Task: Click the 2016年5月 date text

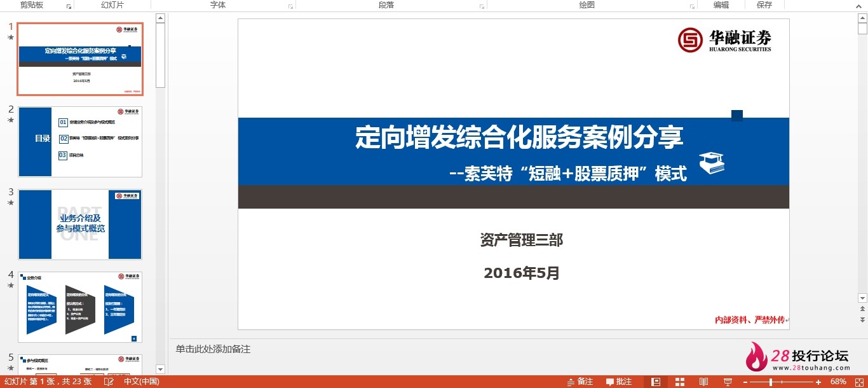Action: click(x=522, y=274)
